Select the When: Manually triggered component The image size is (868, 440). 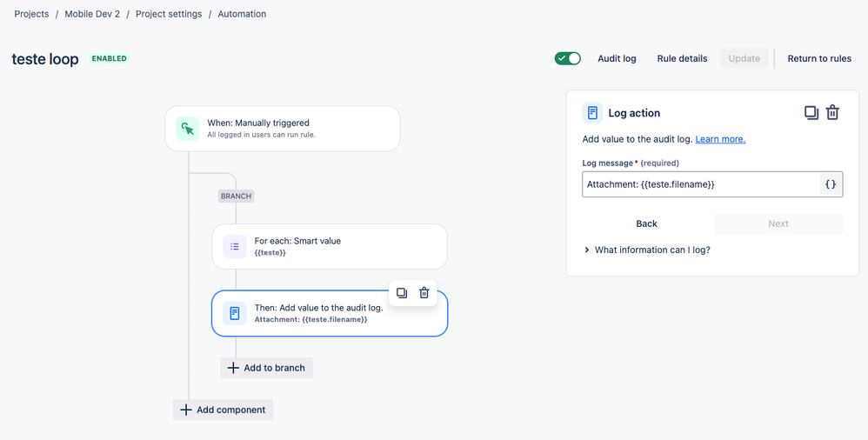283,129
